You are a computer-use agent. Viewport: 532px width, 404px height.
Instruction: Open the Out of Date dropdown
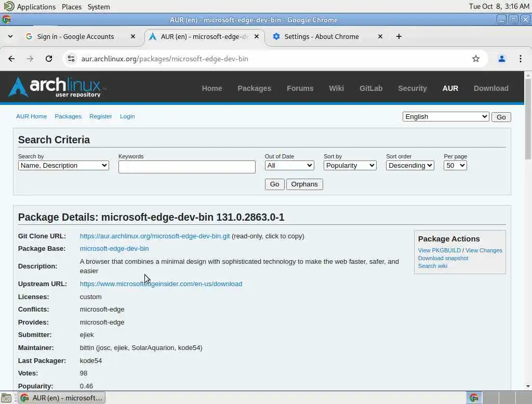click(289, 166)
